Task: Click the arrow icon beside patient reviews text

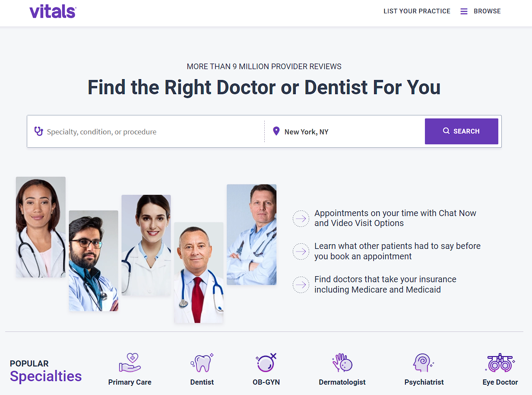Action: point(301,252)
